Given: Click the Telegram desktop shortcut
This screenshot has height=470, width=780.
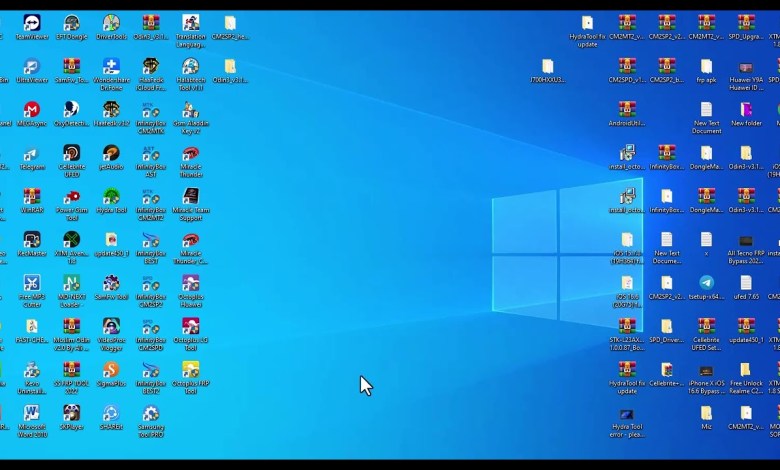Looking at the screenshot, I should coord(32,154).
